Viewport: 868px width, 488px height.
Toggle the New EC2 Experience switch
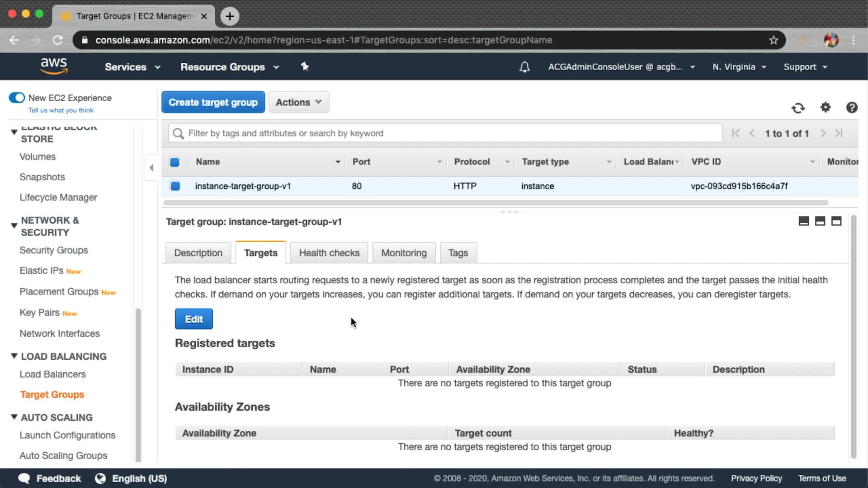(17, 98)
